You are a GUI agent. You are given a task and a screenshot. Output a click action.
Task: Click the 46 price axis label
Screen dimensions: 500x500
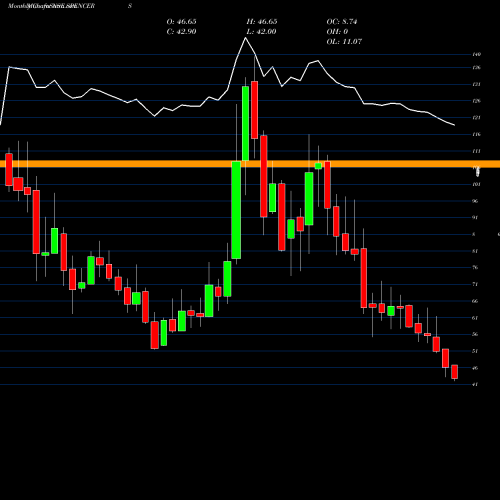475,368
